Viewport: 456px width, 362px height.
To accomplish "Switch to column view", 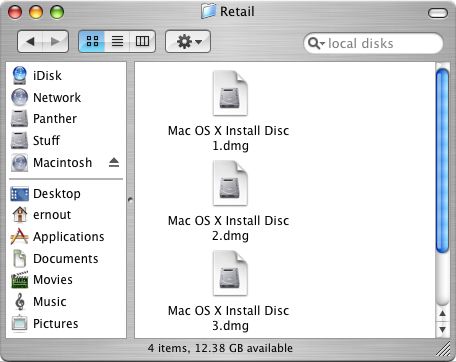I will [x=142, y=41].
